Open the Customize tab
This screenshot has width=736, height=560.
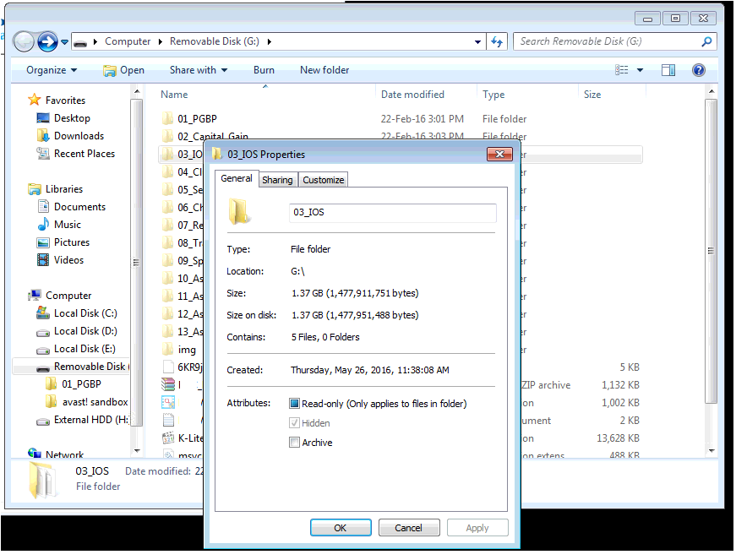(x=323, y=180)
